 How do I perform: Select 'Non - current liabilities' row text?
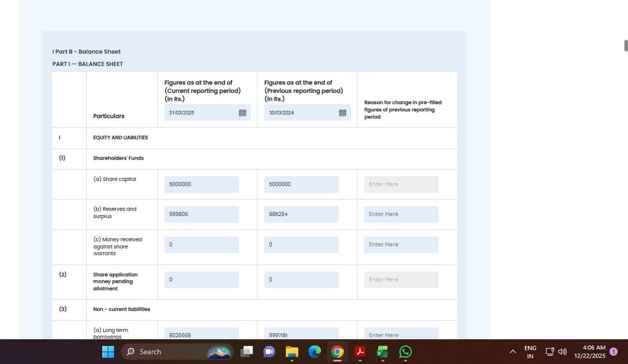(121, 309)
